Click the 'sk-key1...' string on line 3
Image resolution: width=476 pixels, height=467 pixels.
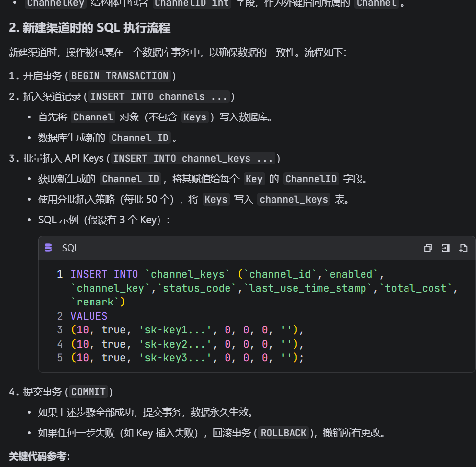tap(175, 330)
